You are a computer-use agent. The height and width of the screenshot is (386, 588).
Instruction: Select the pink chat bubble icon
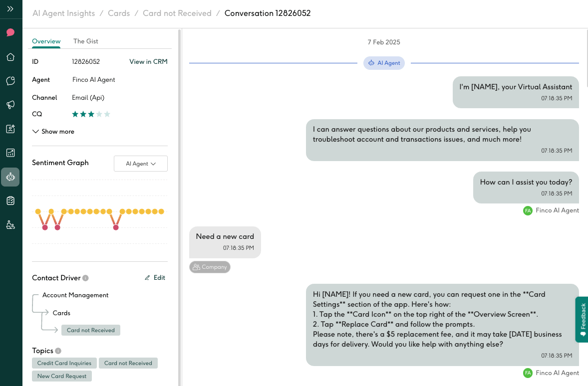tap(10, 32)
